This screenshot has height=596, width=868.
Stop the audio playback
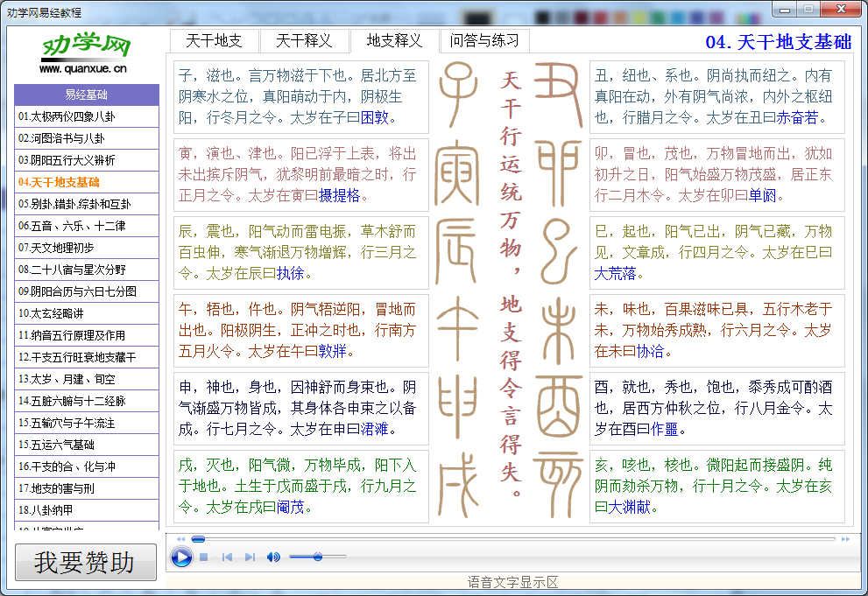coord(203,557)
